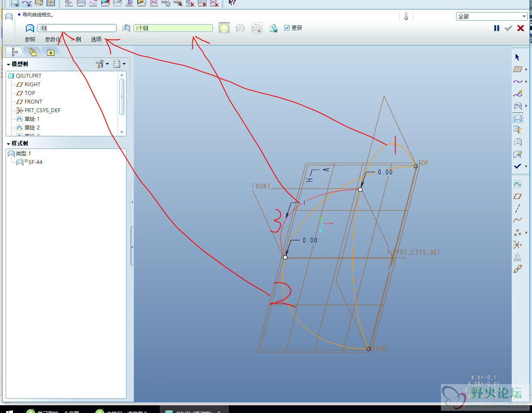Select the SF-44 item in style tree
Screen dimensions: 532x413
point(35,162)
